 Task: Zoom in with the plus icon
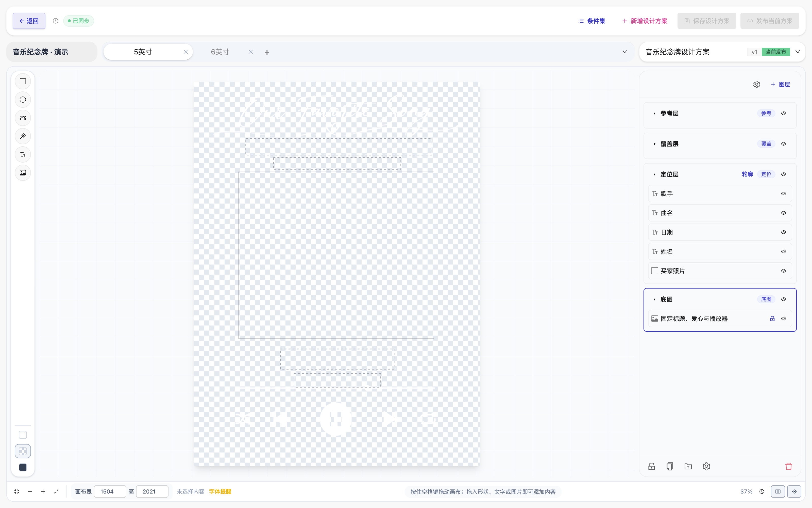(43, 491)
